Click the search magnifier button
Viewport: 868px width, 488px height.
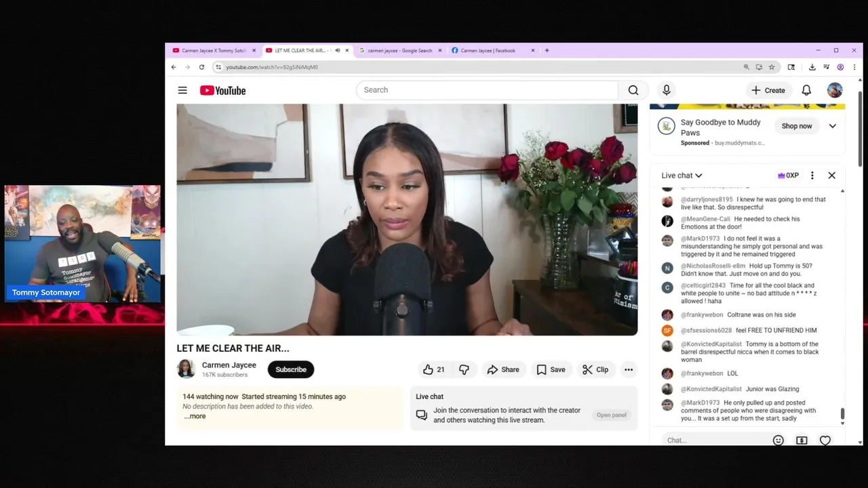click(633, 90)
